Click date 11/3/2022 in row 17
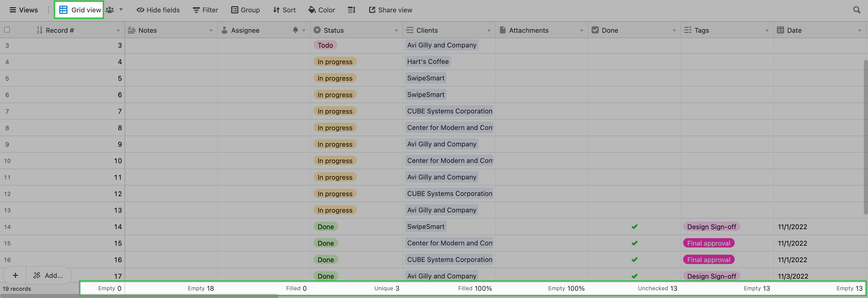Image resolution: width=868 pixels, height=298 pixels. coord(793,276)
